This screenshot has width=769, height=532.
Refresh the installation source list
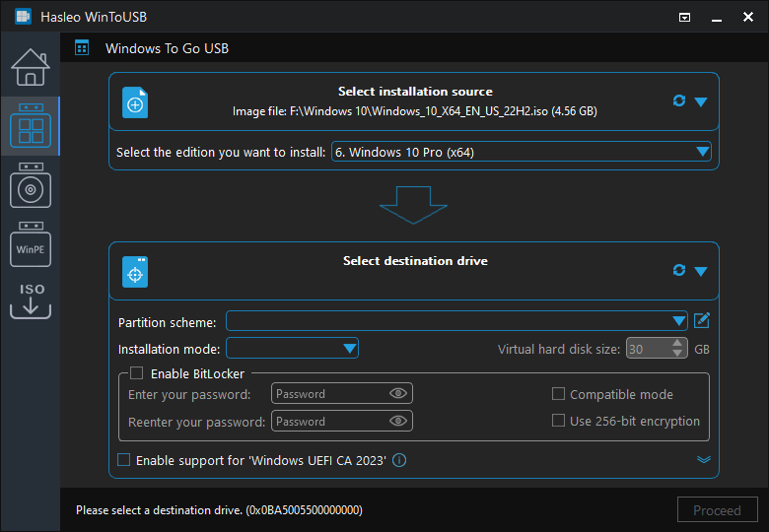click(x=678, y=100)
